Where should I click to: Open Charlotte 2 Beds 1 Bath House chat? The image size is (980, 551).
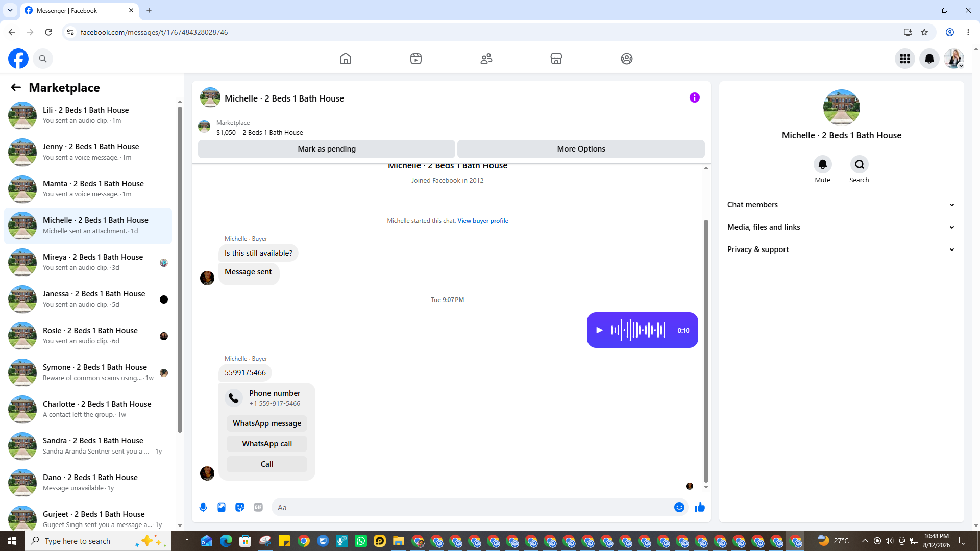[88, 409]
